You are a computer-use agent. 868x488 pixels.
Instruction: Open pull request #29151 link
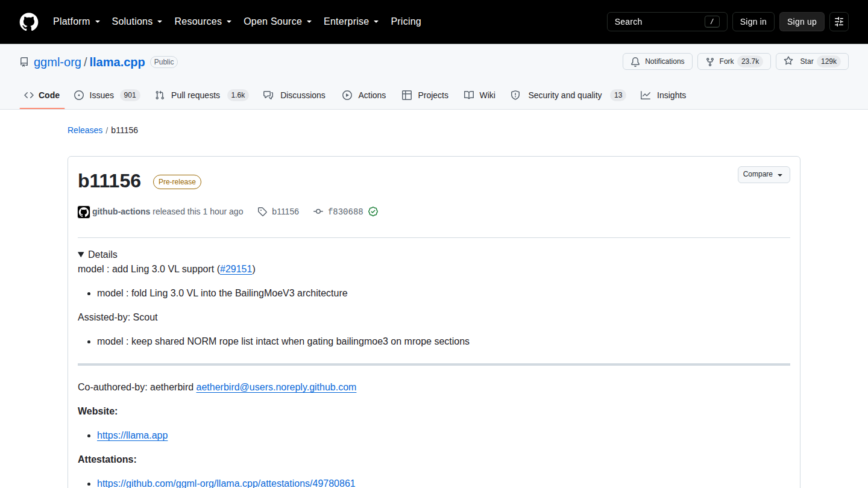236,269
